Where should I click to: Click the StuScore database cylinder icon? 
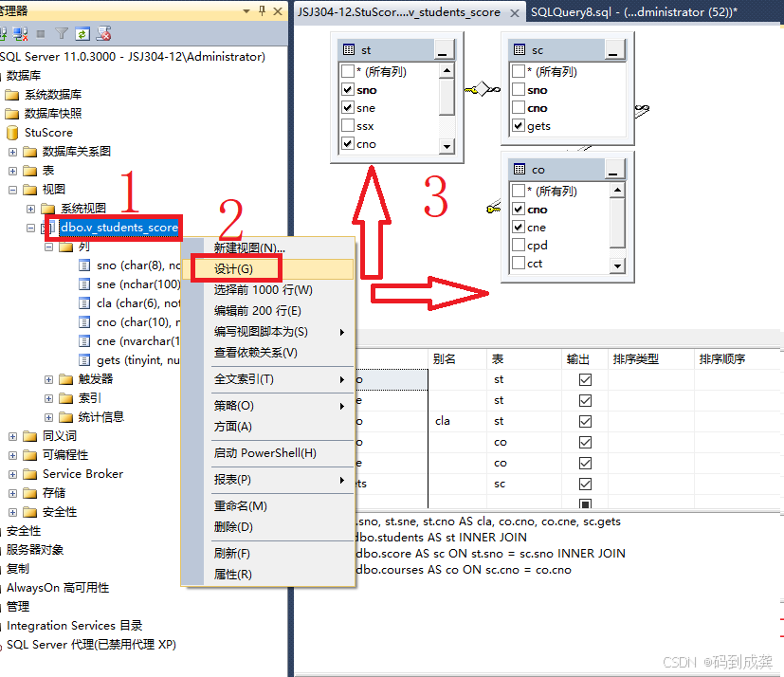[x=12, y=133]
